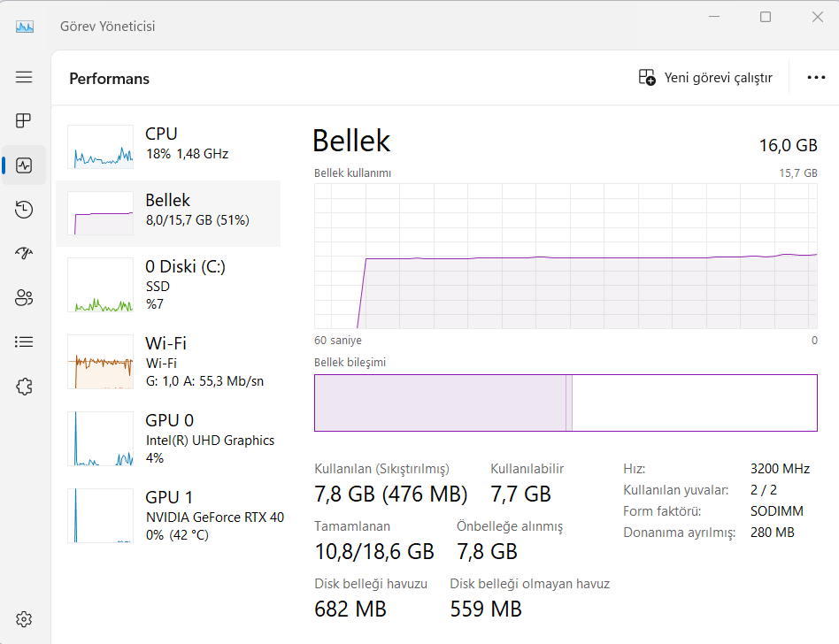Click the Bellek kullanımı graph

(x=566, y=256)
